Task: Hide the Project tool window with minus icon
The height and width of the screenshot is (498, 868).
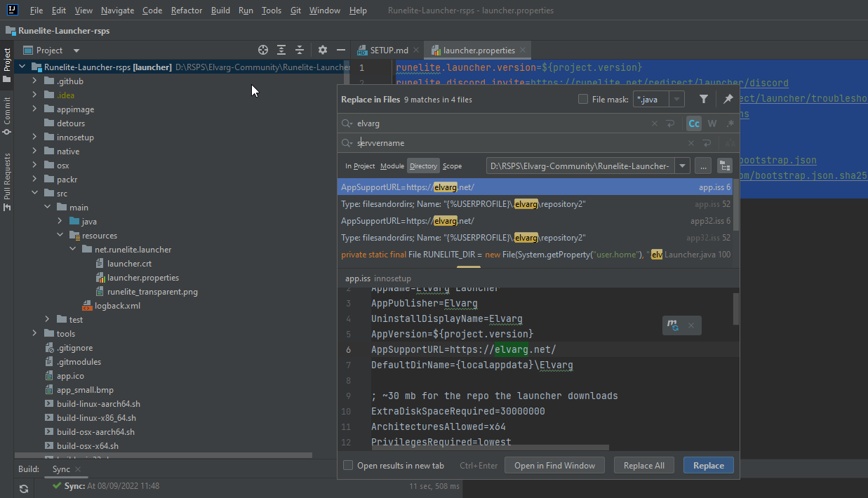Action: click(341, 50)
